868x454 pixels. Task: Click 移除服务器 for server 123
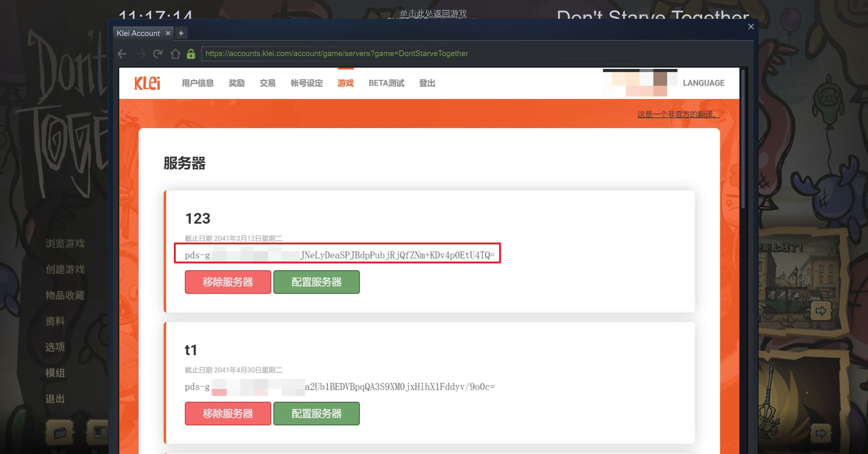228,282
